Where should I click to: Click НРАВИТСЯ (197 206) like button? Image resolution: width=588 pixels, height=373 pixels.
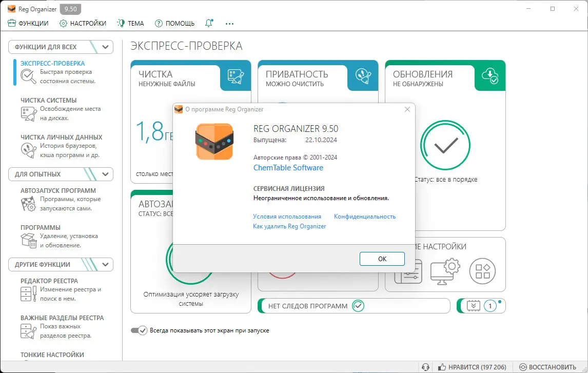(x=472, y=367)
